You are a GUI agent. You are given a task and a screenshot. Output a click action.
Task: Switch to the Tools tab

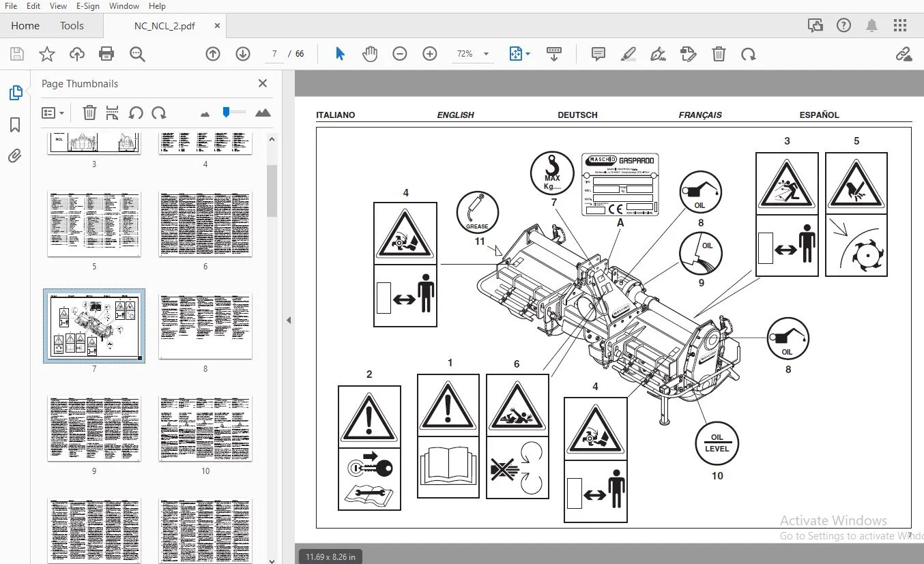tap(72, 26)
